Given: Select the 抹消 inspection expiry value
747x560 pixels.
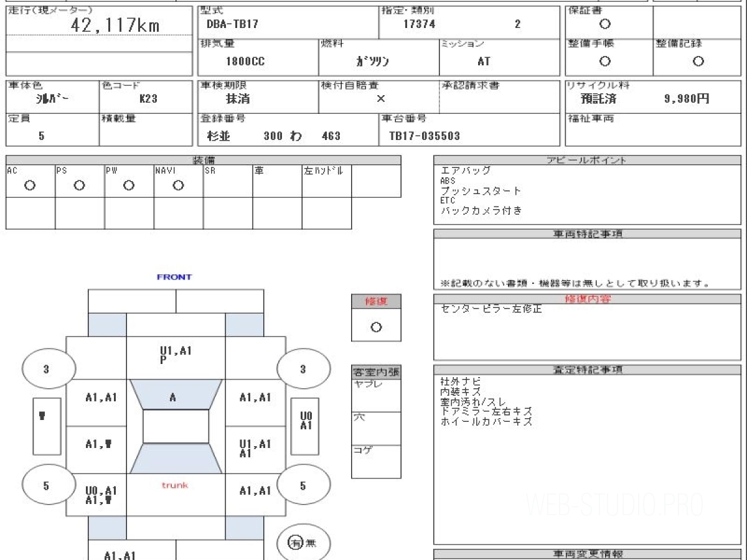Looking at the screenshot, I should pos(238,98).
